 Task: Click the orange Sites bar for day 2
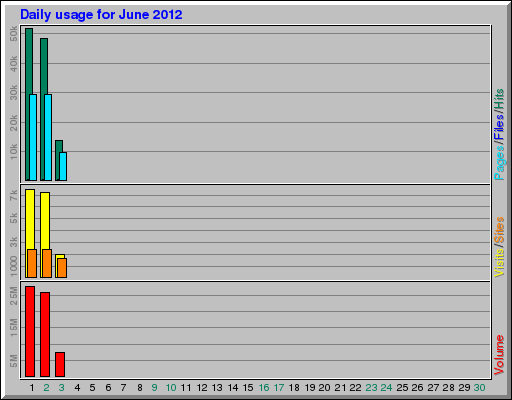point(47,263)
